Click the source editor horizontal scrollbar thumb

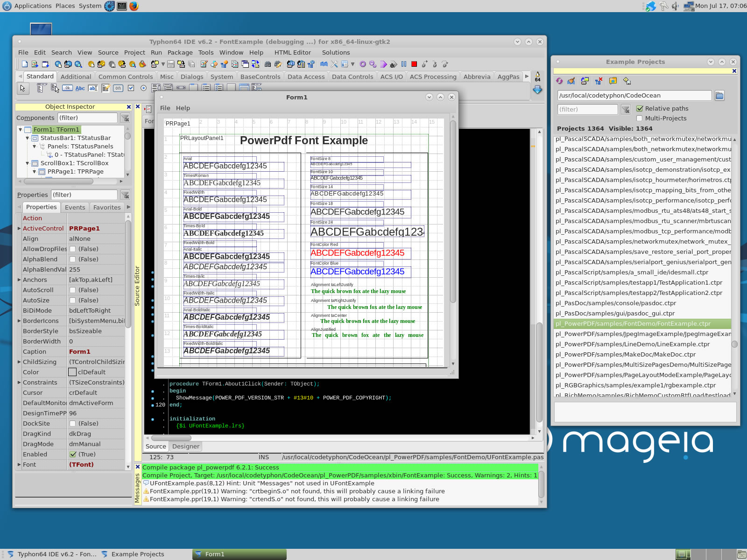coord(171,438)
